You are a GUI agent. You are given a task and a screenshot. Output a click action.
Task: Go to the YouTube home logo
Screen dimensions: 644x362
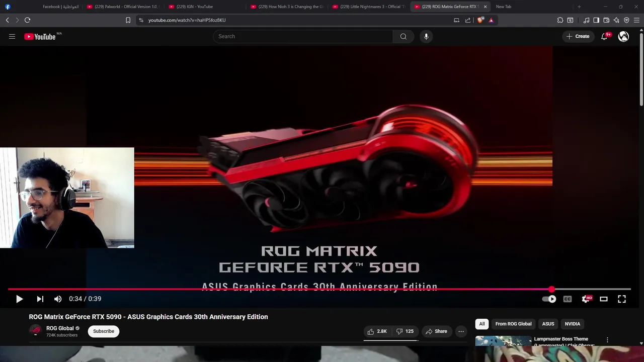40,36
